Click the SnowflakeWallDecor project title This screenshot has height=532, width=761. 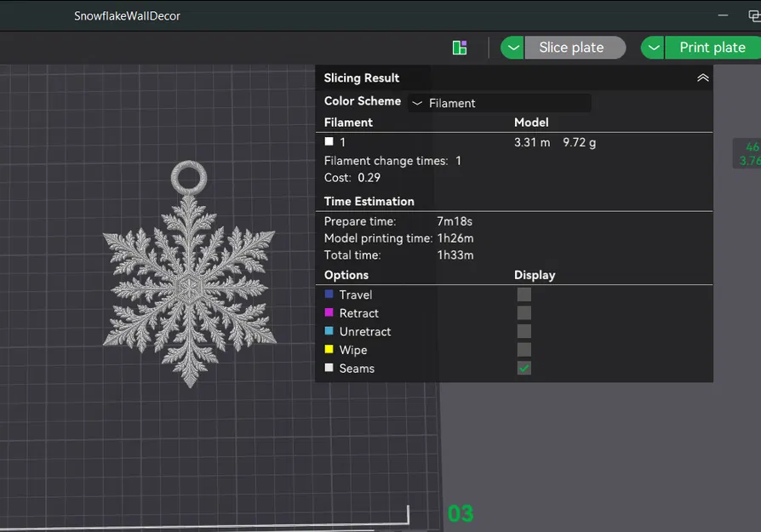click(x=127, y=16)
